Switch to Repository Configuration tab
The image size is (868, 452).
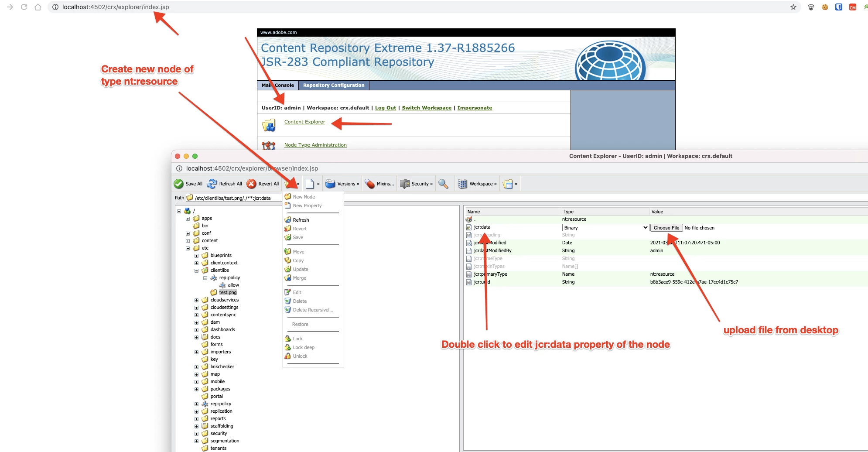point(334,85)
